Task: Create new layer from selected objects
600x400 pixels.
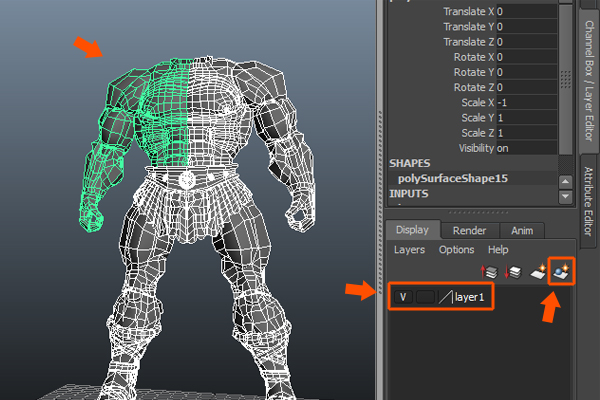Action: [x=562, y=271]
